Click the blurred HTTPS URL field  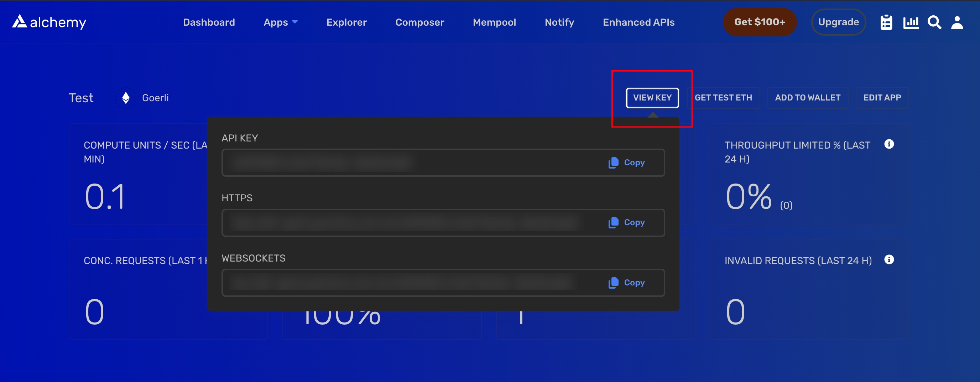[443, 223]
